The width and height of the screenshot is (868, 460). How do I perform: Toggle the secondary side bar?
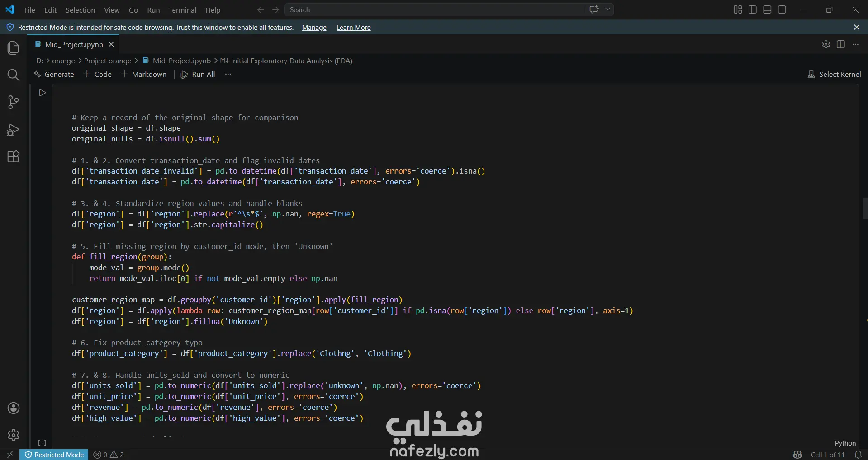[782, 9]
